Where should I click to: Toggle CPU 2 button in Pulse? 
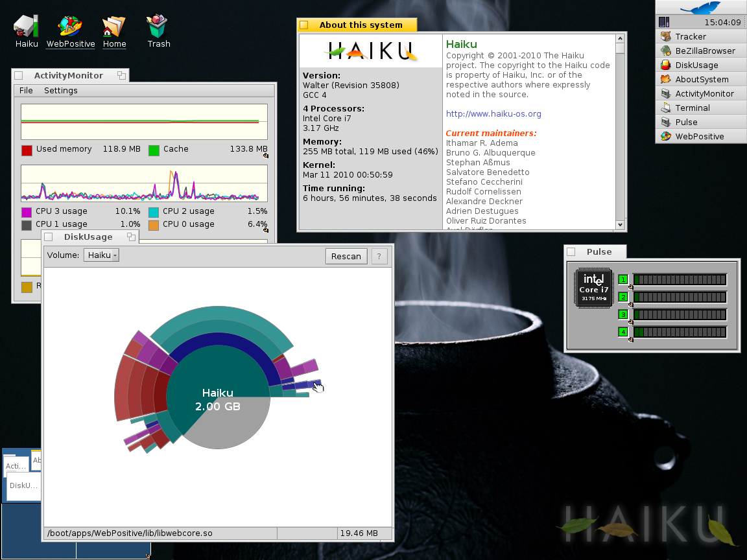(623, 297)
